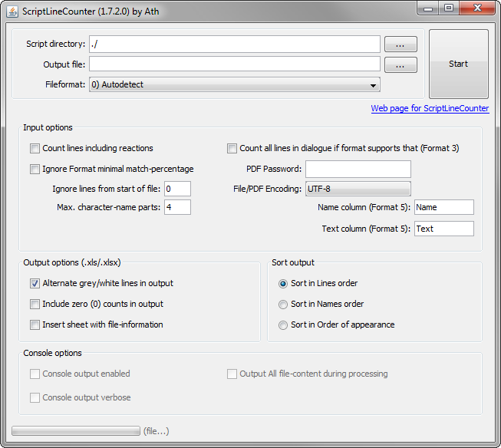Image resolution: width=501 pixels, height=448 pixels.
Task: Click the Name column (Format 5) field
Action: 444,207
